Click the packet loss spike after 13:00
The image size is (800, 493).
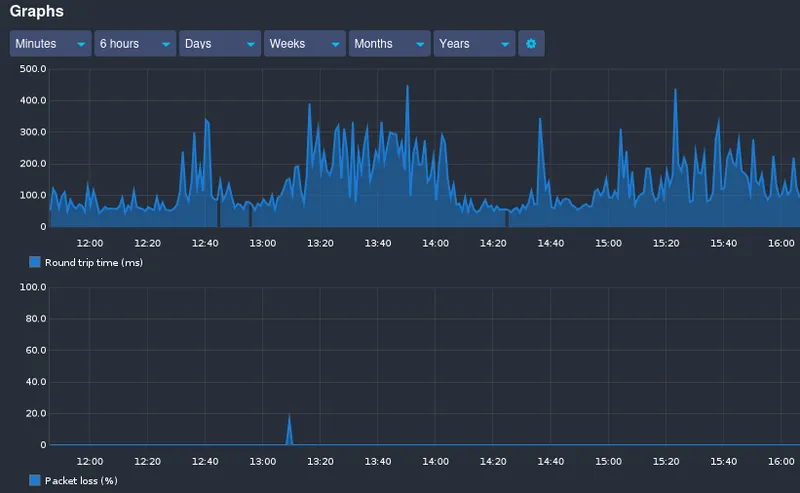(289, 429)
